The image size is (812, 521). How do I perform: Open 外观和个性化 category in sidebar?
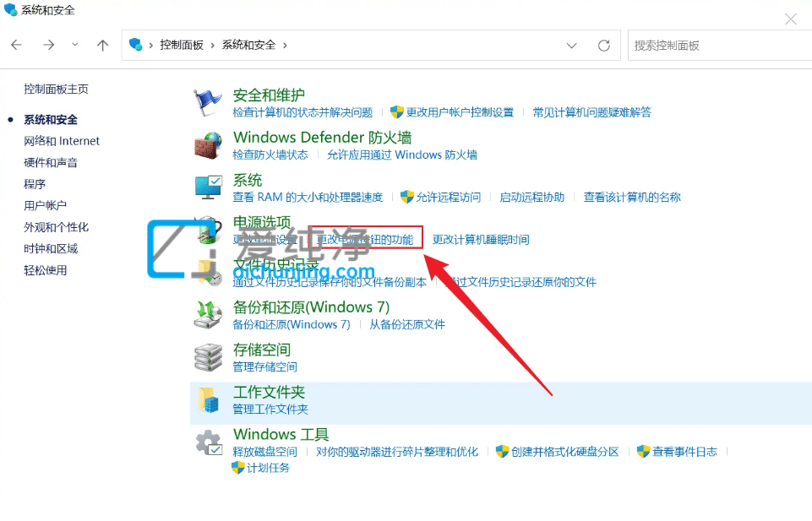pyautogui.click(x=56, y=227)
